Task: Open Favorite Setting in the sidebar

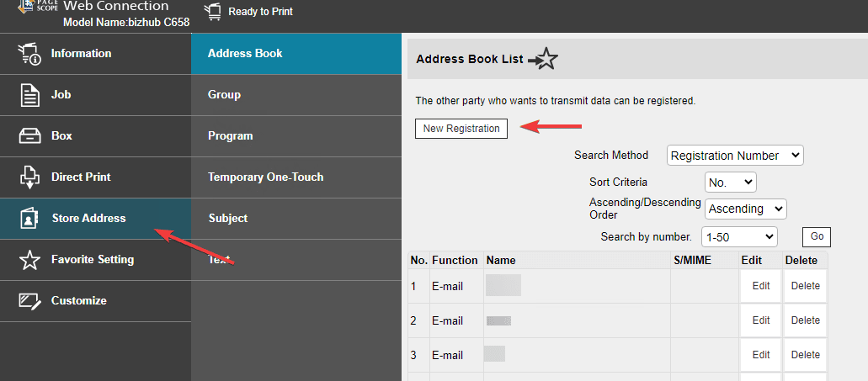Action: click(95, 259)
